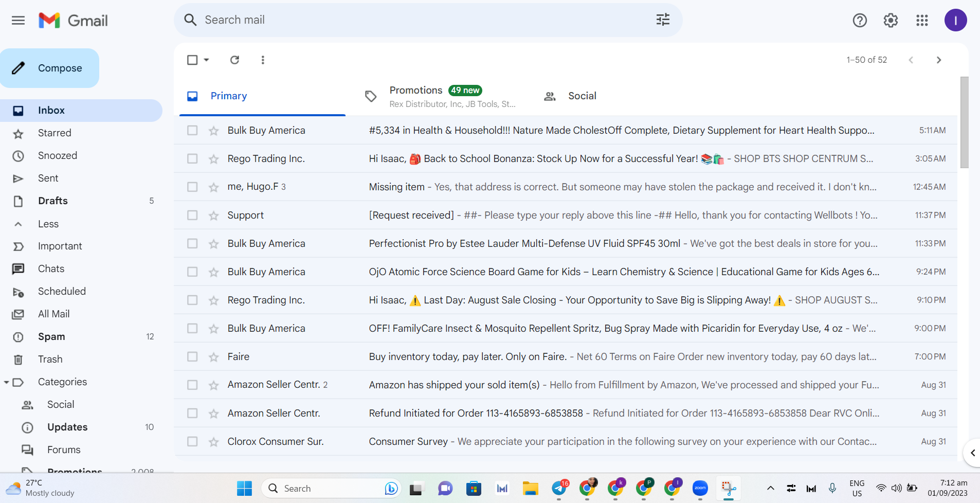Image resolution: width=980 pixels, height=503 pixels.
Task: Tick the Amazon has shipped email checkbox
Action: 192,385
